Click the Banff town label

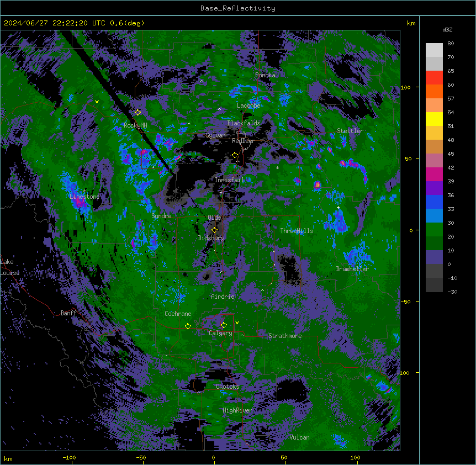(x=68, y=313)
